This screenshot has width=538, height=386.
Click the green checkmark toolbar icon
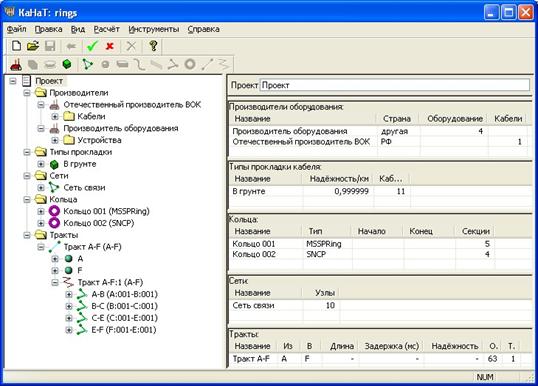(x=92, y=46)
